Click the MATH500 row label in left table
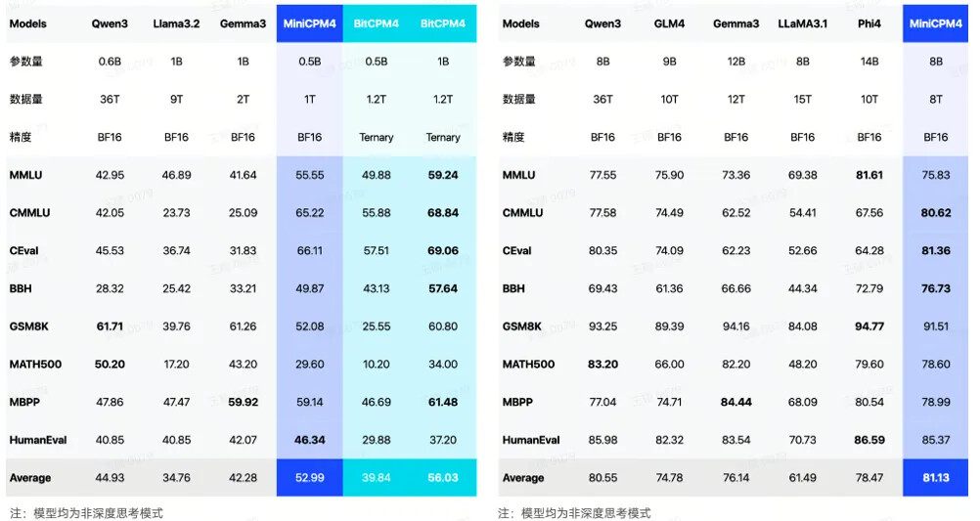The width and height of the screenshot is (980, 521). (35, 365)
